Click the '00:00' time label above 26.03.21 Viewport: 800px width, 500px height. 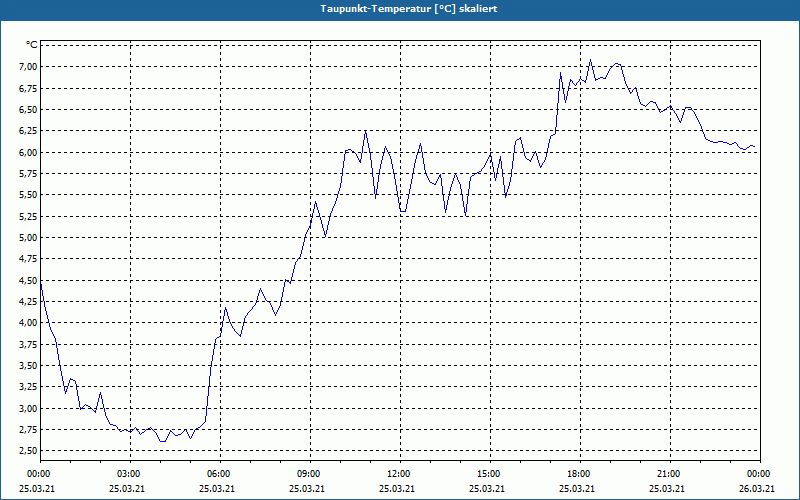pos(759,474)
